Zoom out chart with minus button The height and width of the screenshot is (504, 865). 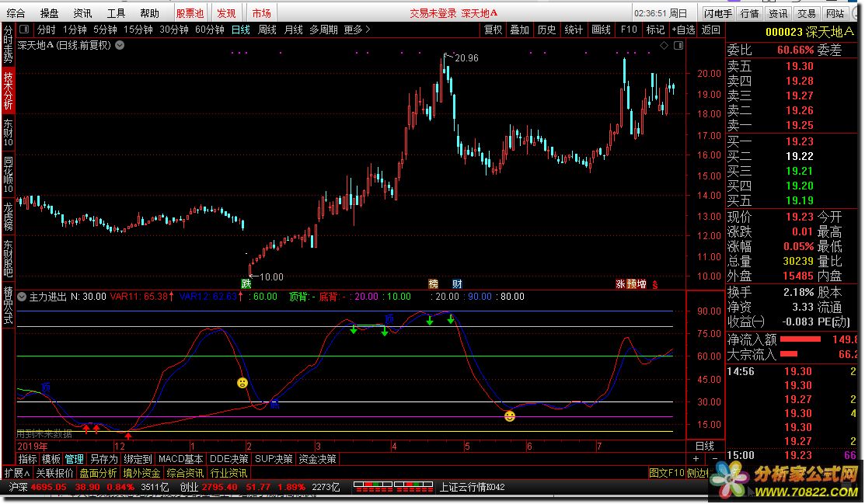tap(715, 459)
